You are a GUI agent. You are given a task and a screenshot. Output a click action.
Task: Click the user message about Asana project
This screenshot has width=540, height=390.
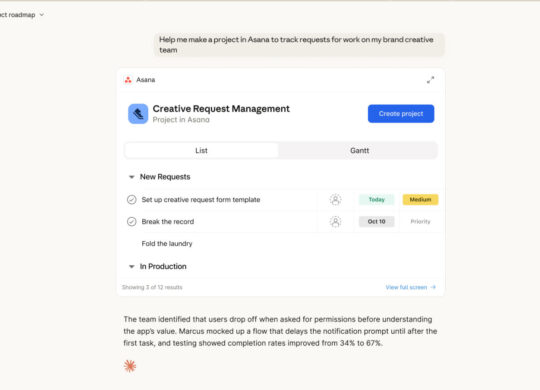(x=299, y=45)
